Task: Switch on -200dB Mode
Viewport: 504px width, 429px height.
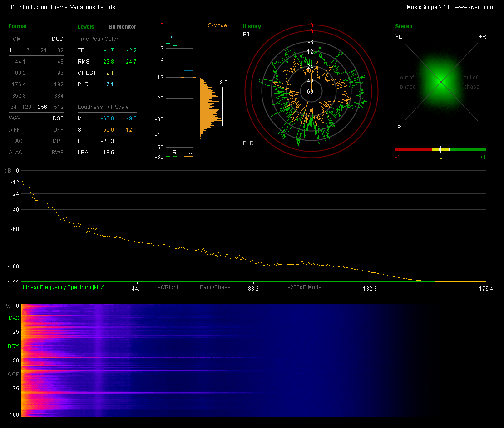Action: coord(305,287)
